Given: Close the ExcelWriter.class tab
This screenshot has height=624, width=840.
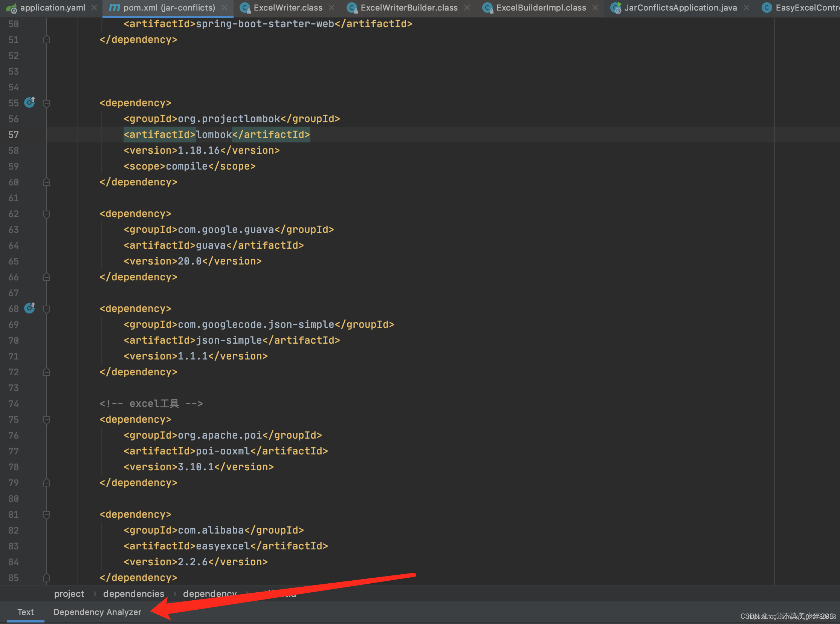Looking at the screenshot, I should pos(331,8).
